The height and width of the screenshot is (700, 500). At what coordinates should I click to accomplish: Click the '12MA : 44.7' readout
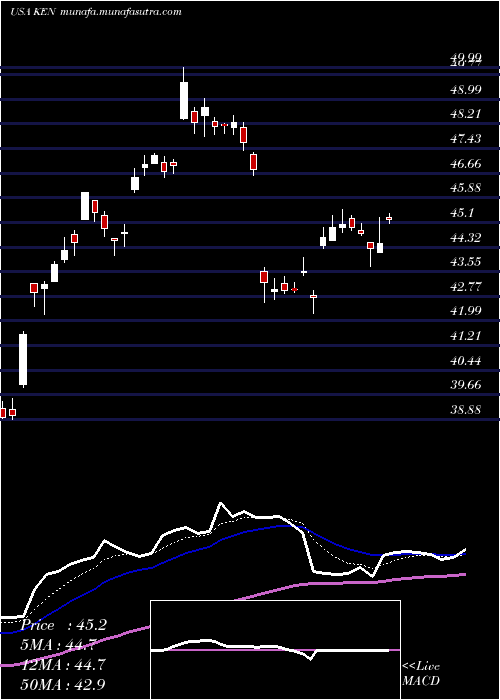[63, 665]
